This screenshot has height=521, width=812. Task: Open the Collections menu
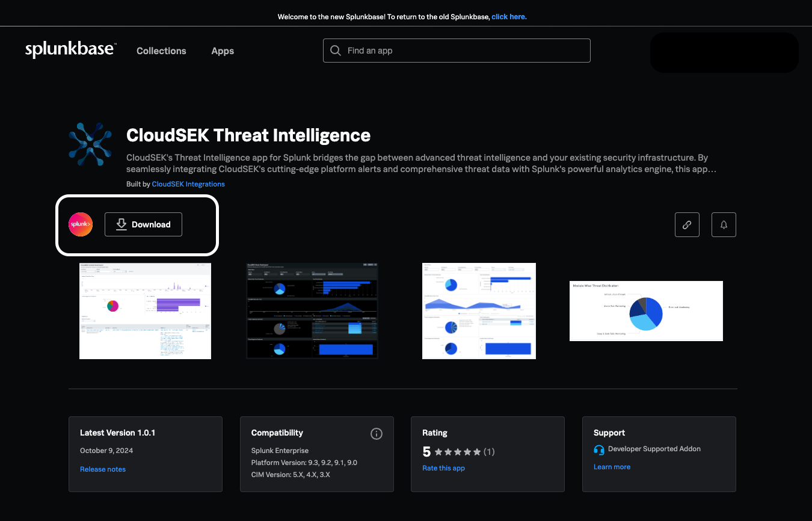[161, 51]
